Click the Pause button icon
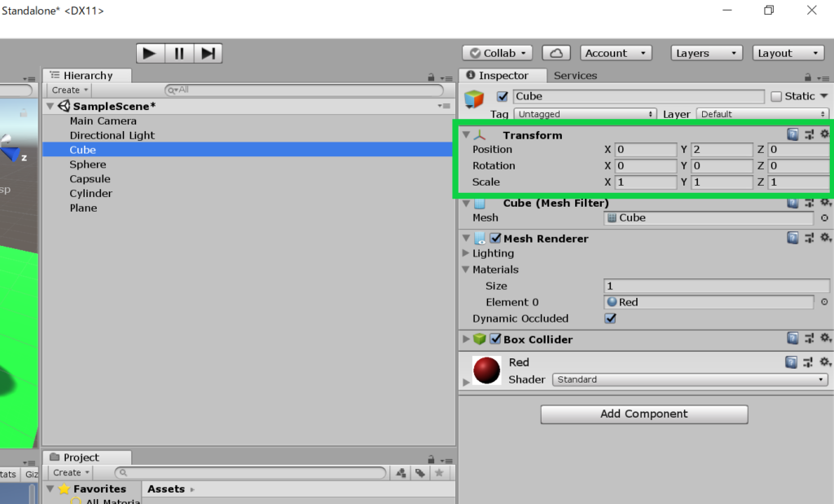Screen dimensions: 834x504 [179, 54]
